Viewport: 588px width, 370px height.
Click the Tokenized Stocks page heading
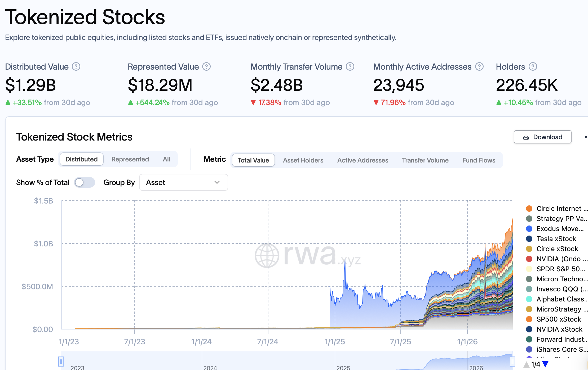85,17
